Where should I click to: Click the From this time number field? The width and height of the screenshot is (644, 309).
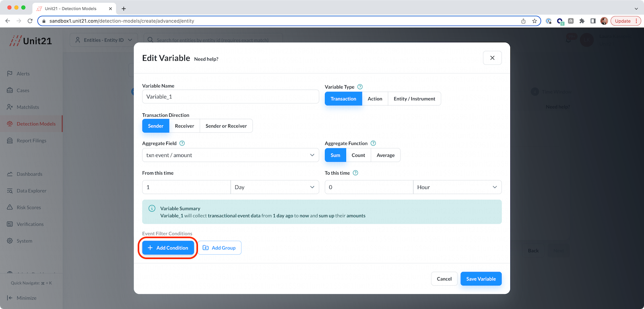(x=186, y=187)
